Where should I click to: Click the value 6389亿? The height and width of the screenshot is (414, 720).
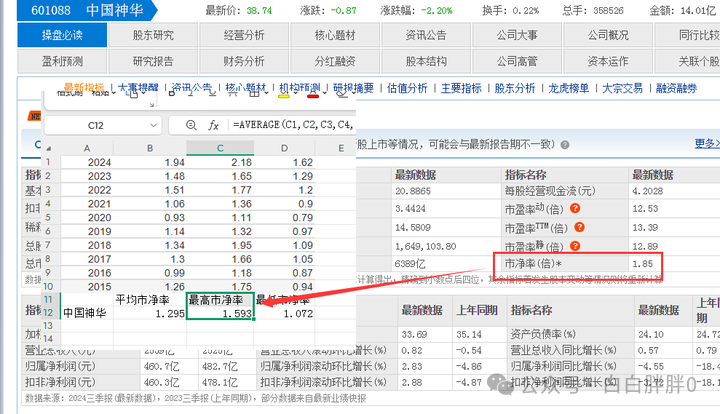410,264
